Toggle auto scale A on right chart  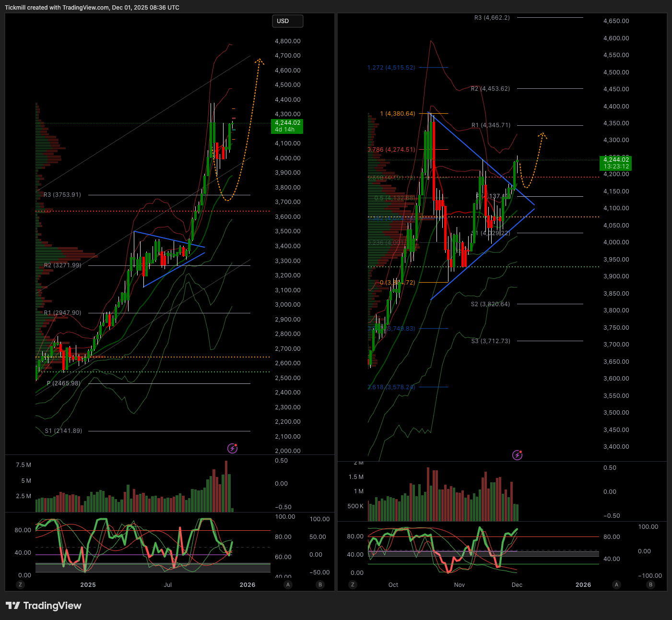click(x=616, y=584)
